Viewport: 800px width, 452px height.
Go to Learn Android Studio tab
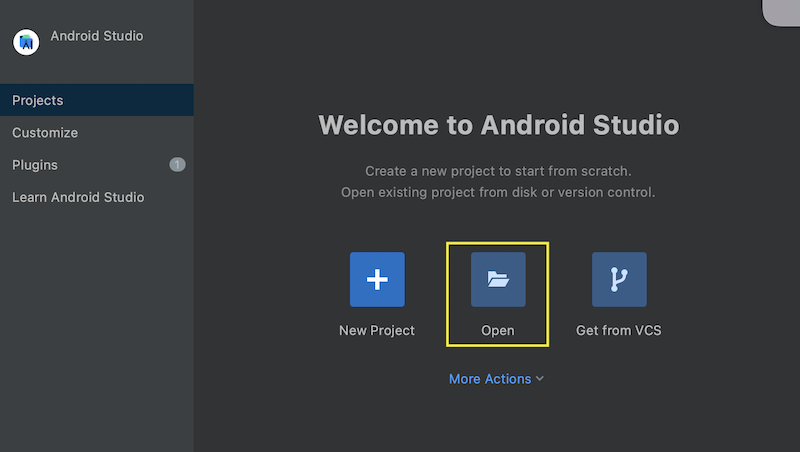click(96, 197)
